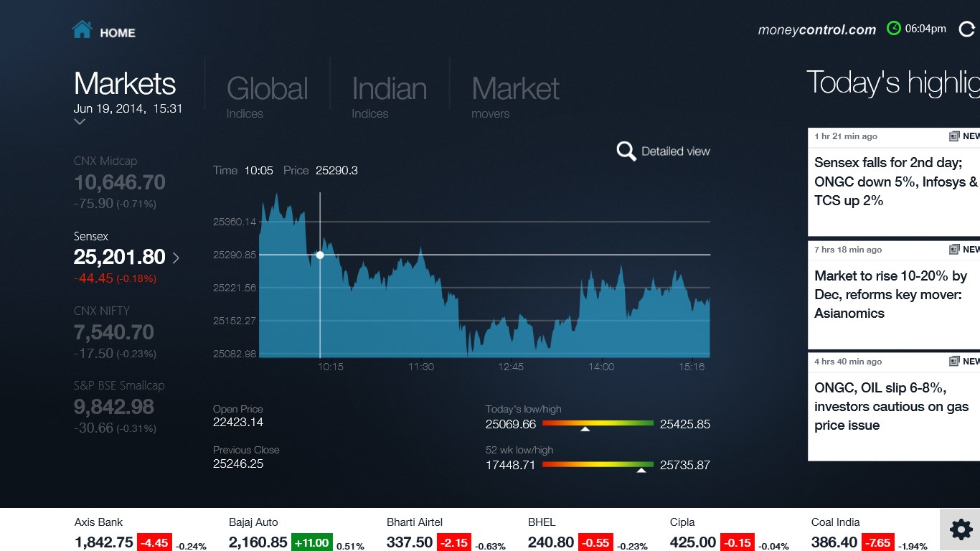Screen dimensions: 980x551
Task: Click Today's low/high range marker
Action: coord(585,428)
